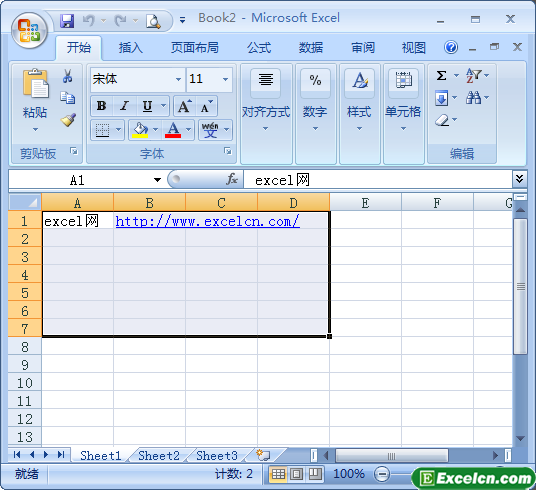This screenshot has width=536, height=490.
Task: Open the font name dropdown 宋体
Action: pyautogui.click(x=178, y=79)
